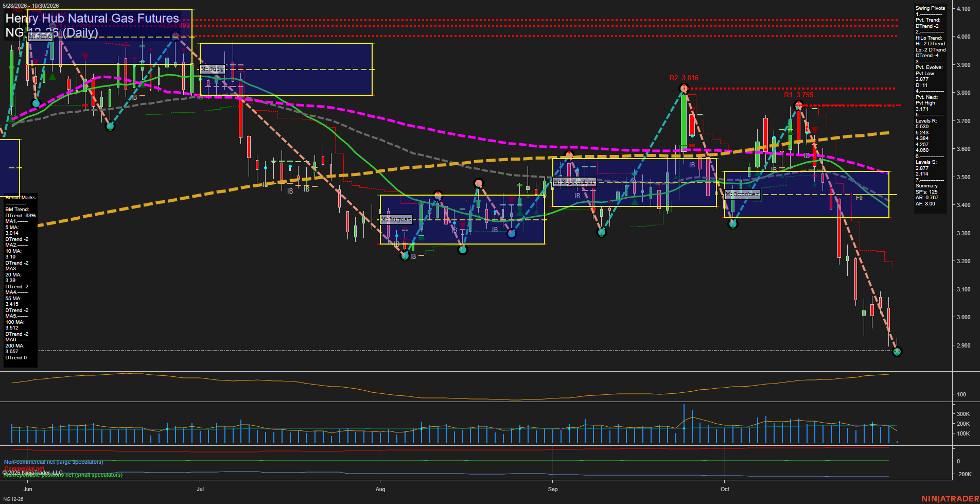Click the Henry Hub Natural Gas Futures title
The image size is (980, 504).
[92, 19]
